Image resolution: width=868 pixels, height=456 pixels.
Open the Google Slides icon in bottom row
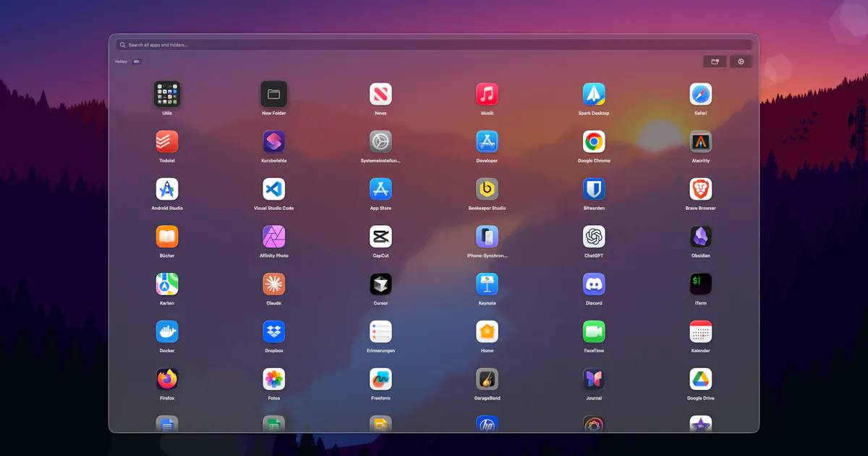(x=380, y=424)
